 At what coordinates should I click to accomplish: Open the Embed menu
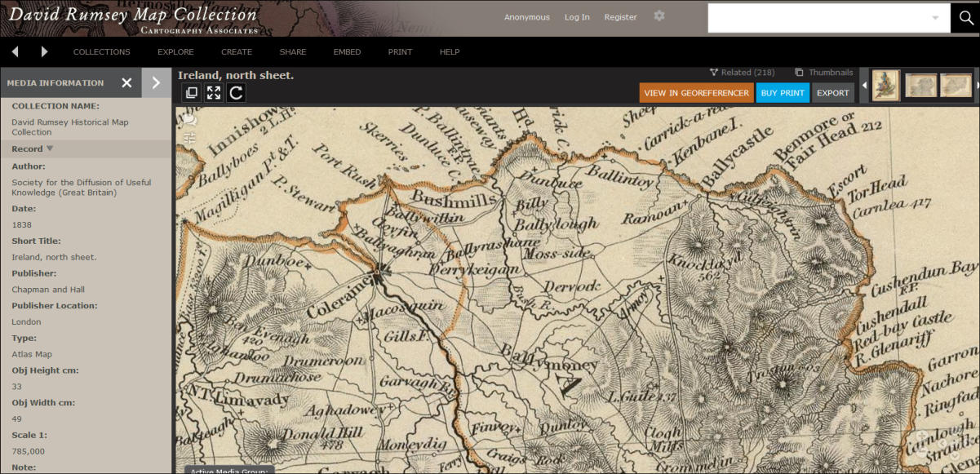click(347, 52)
